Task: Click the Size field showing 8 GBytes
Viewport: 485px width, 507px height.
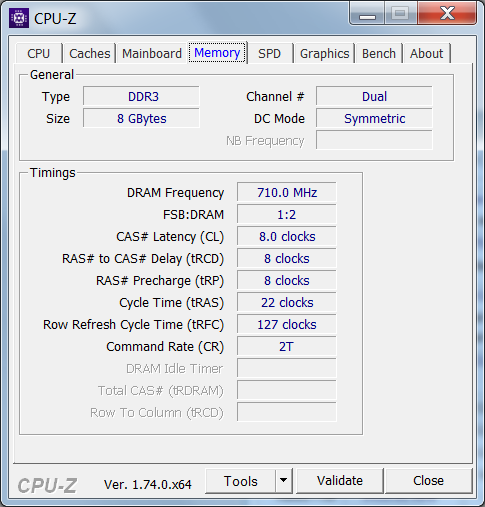Action: pos(141,118)
